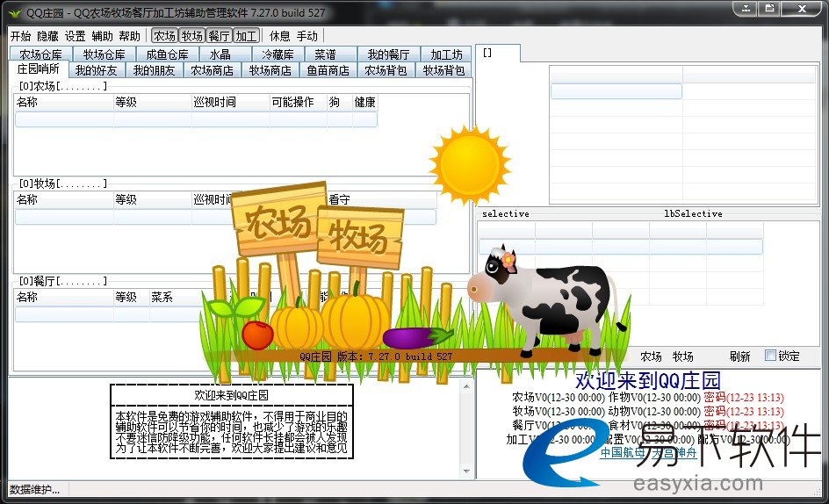Screen dimensions: 829x504
Task: Sort farm list by 巡视时间 column
Action: (230, 102)
